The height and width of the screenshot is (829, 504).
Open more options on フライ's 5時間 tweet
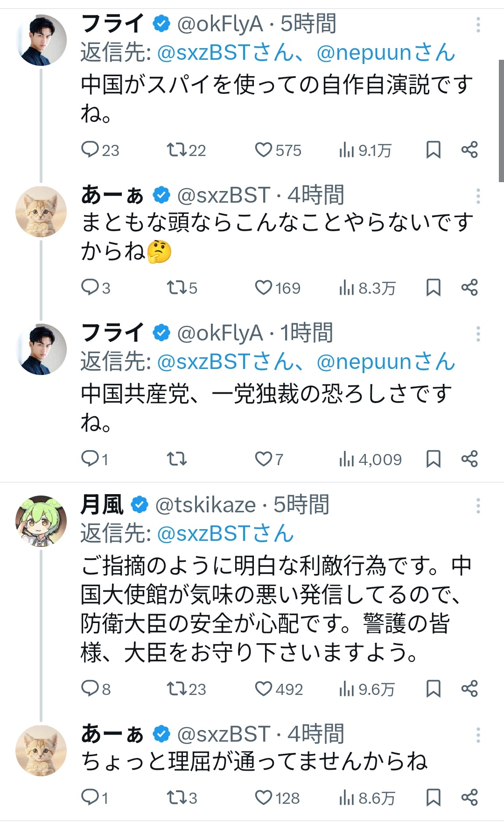coord(478,25)
